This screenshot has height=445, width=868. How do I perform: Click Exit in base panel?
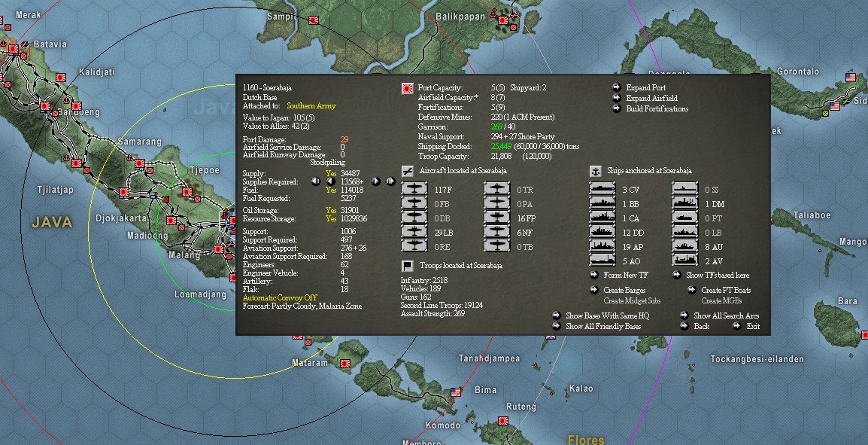click(753, 326)
